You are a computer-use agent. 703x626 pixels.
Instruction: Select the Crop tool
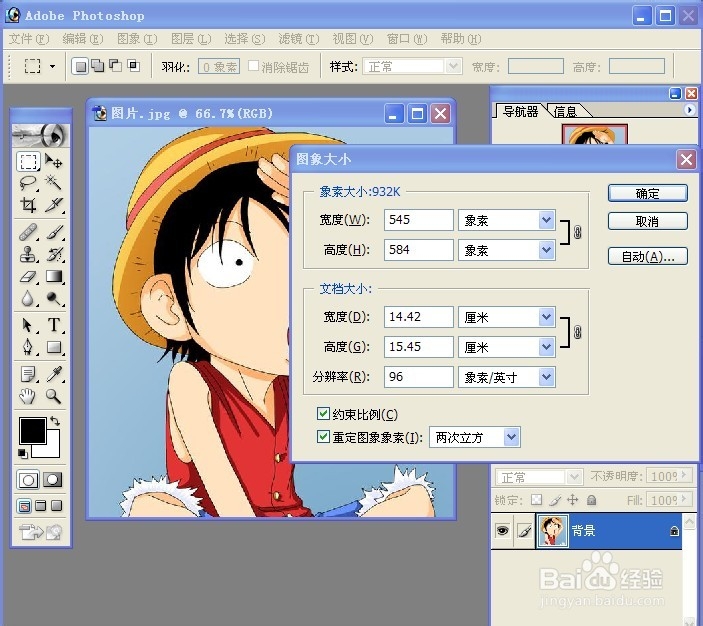(x=28, y=205)
